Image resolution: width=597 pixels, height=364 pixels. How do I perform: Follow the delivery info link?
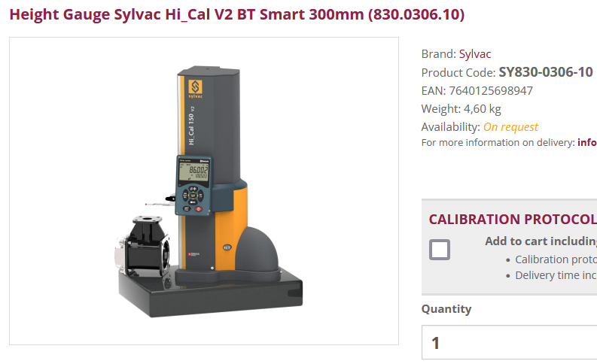[587, 142]
